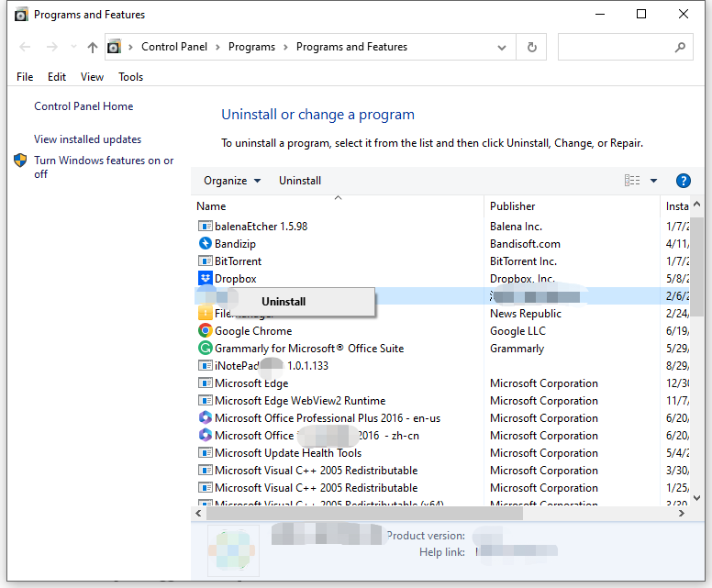This screenshot has height=588, width=712.
Task: Select the Bandizip entry name
Action: (x=235, y=244)
